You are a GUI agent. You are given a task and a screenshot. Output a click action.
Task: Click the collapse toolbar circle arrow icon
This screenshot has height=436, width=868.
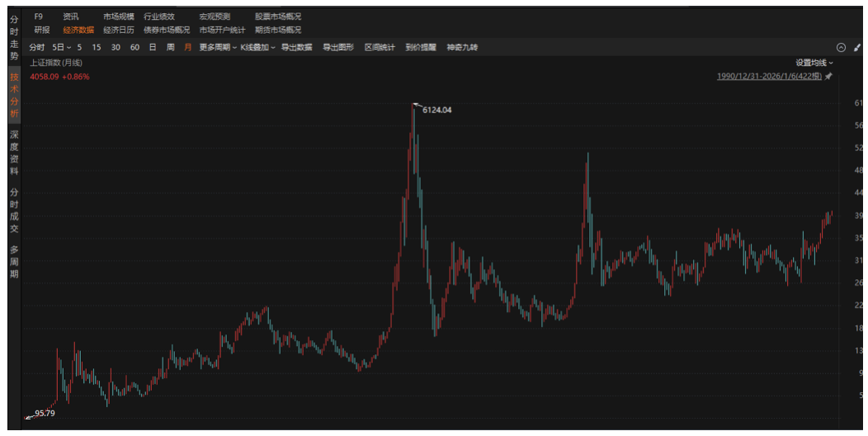[841, 48]
